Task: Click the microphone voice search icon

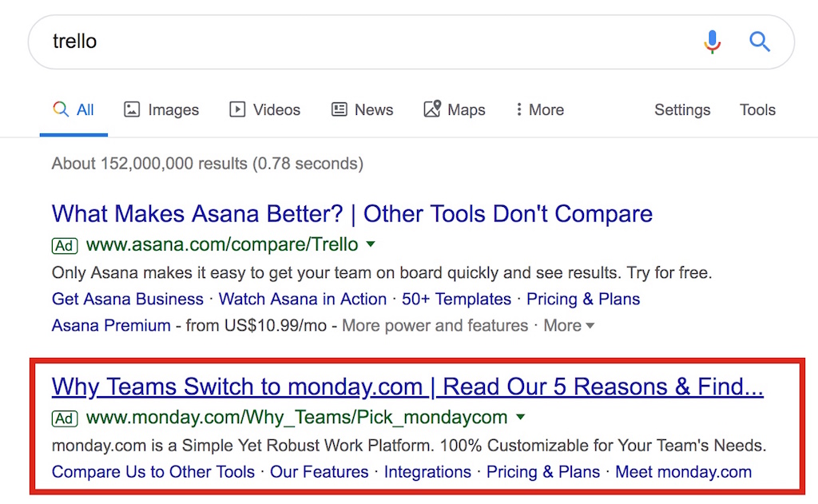Action: [712, 42]
